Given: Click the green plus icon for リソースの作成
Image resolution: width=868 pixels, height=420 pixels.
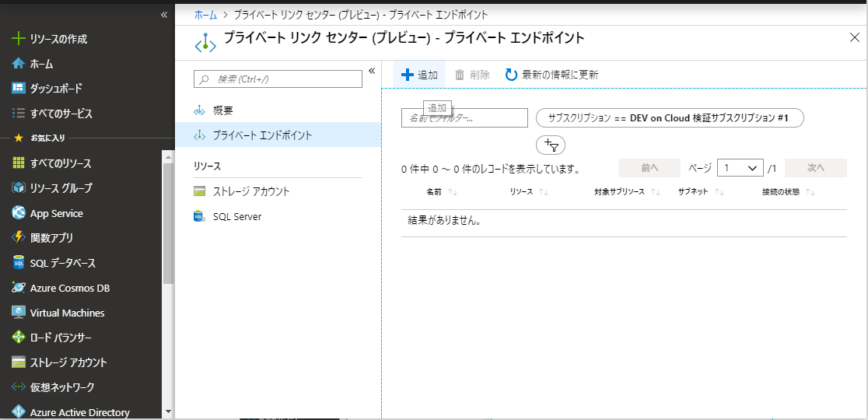Looking at the screenshot, I should (19, 39).
